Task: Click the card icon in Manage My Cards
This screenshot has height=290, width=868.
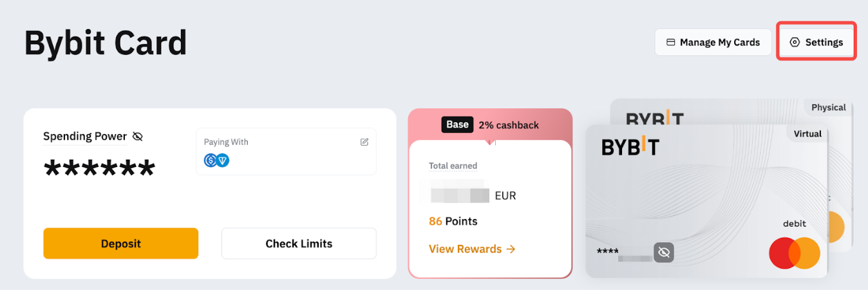Action: click(x=670, y=43)
